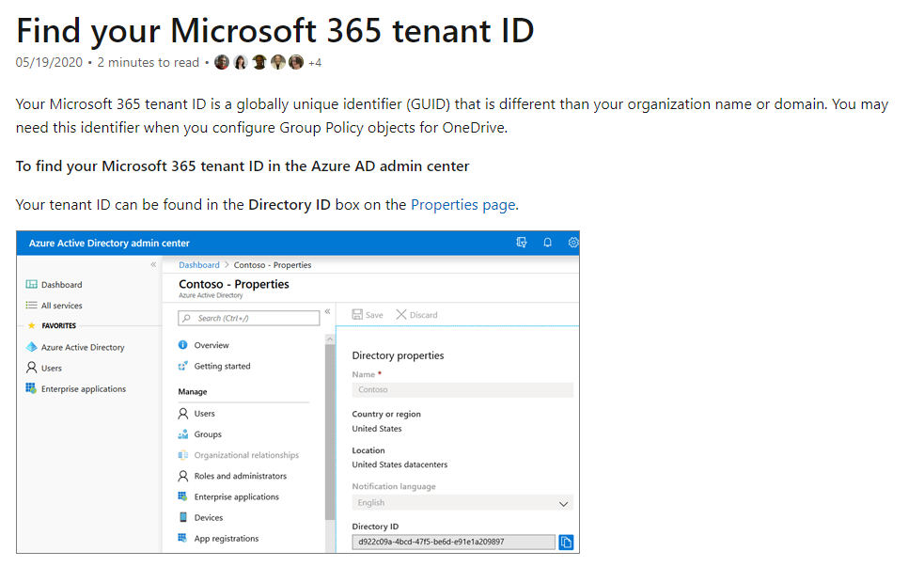Click the Organizational relationships icon
Image resolution: width=924 pixels, height=567 pixels.
pos(183,455)
